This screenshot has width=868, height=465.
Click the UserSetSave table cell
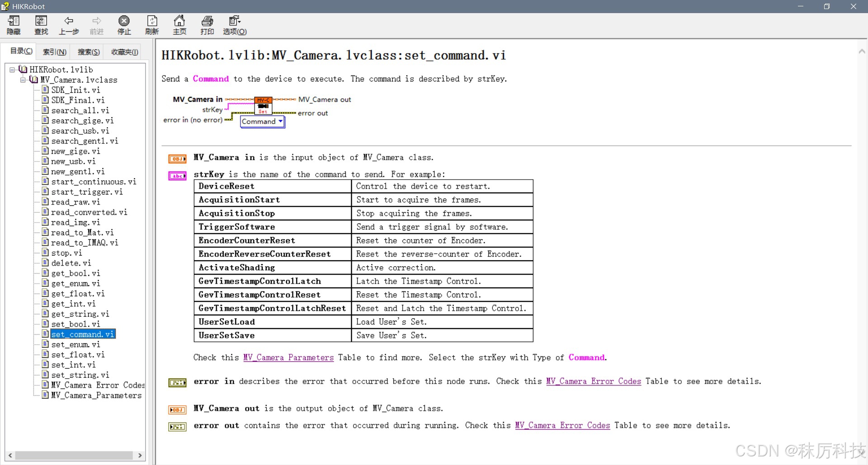click(273, 336)
